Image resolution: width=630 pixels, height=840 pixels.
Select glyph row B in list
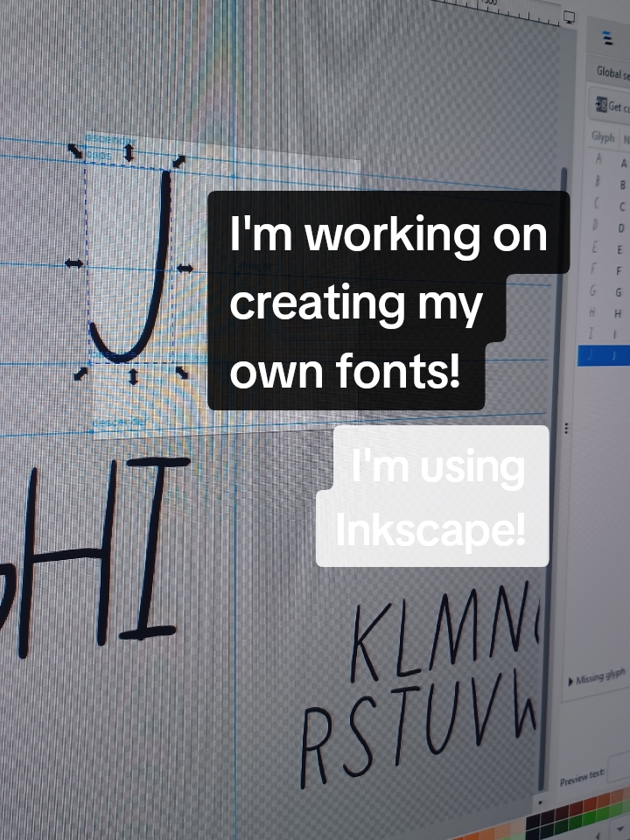(611, 183)
